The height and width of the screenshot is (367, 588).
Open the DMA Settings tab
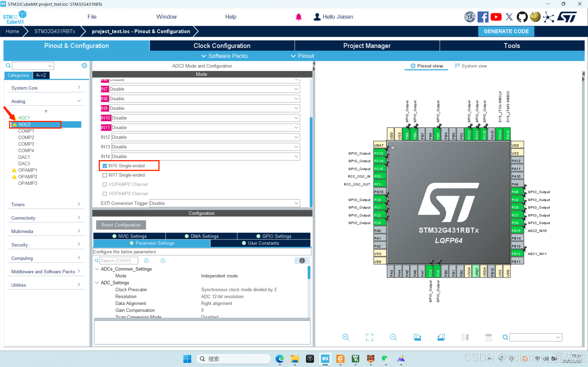click(x=201, y=236)
